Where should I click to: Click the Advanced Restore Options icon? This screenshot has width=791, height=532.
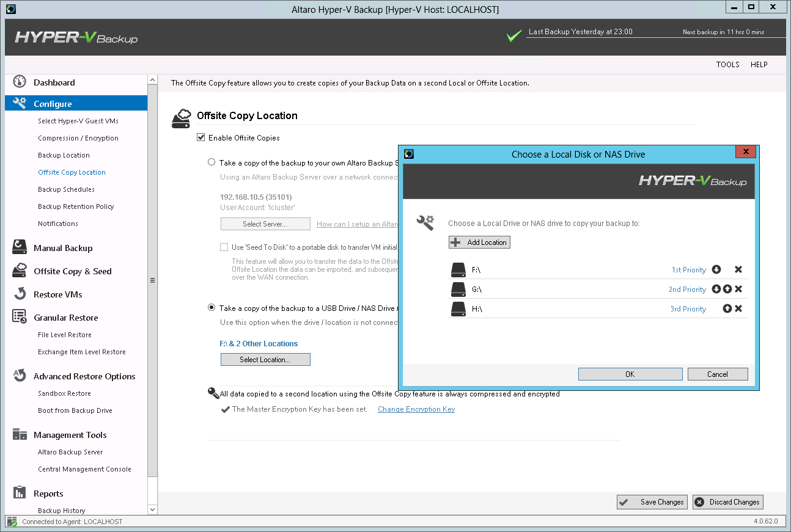click(x=20, y=375)
